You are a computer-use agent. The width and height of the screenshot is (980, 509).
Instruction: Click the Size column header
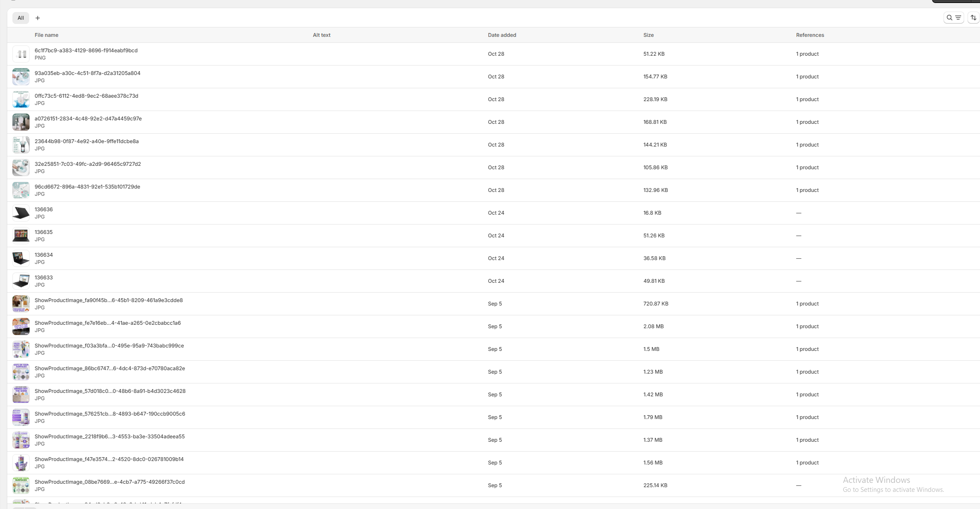[x=648, y=35]
